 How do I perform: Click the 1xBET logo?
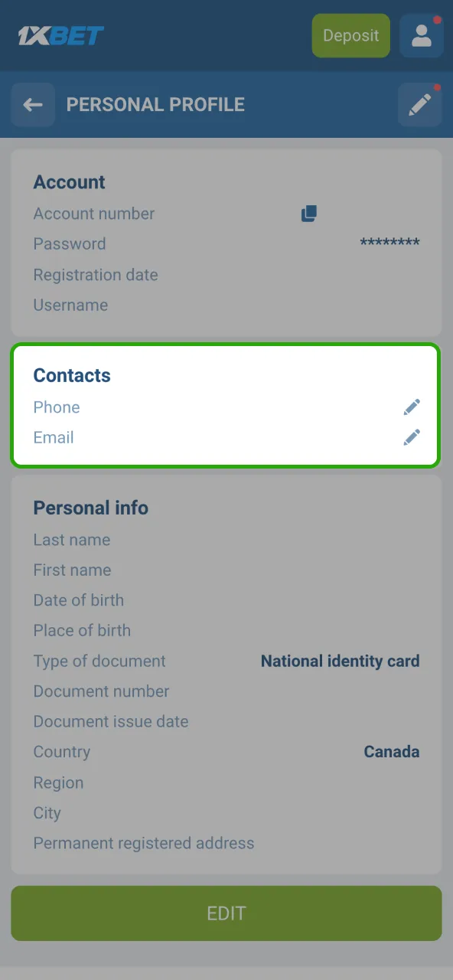pyautogui.click(x=60, y=35)
